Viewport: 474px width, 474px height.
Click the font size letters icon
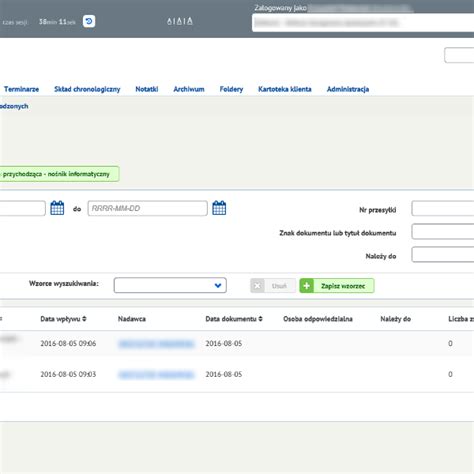(x=180, y=21)
